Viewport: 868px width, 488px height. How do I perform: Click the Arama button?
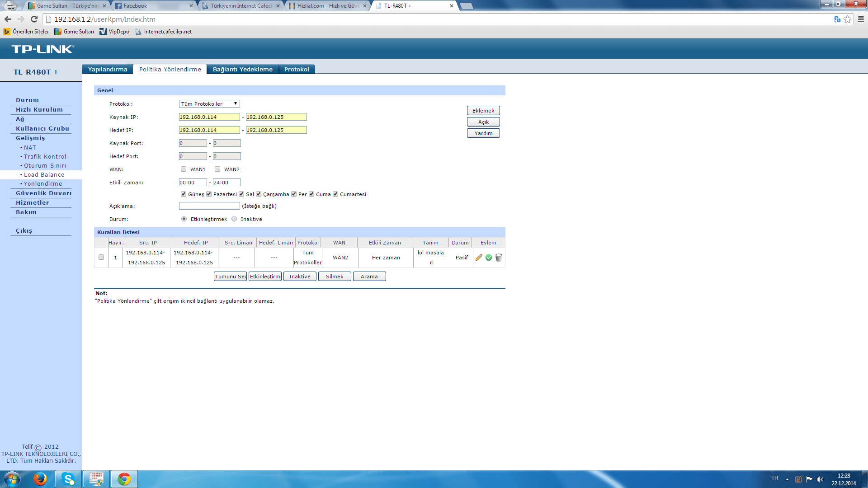(369, 277)
